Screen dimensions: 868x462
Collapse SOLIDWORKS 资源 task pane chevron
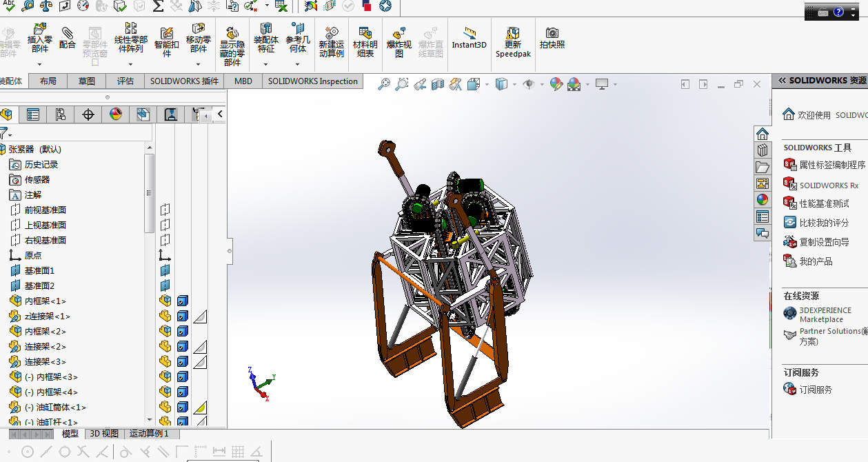(782, 81)
